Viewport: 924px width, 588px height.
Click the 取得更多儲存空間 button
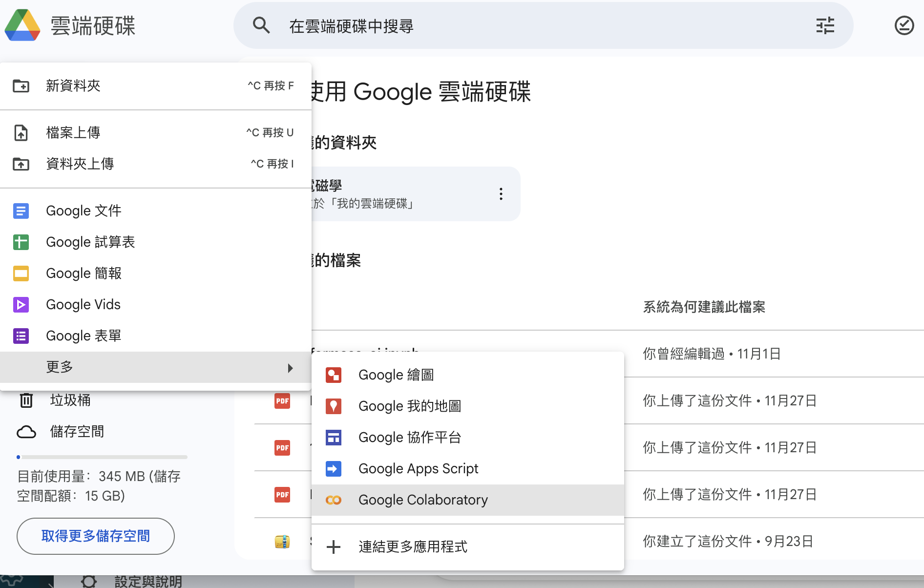[x=95, y=536]
